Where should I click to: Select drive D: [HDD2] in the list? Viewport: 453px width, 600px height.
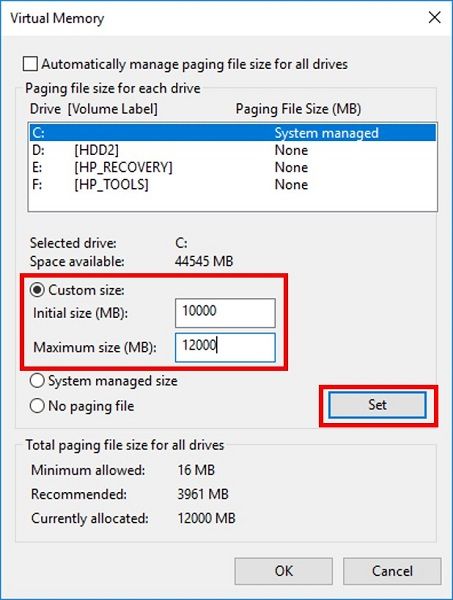click(233, 150)
